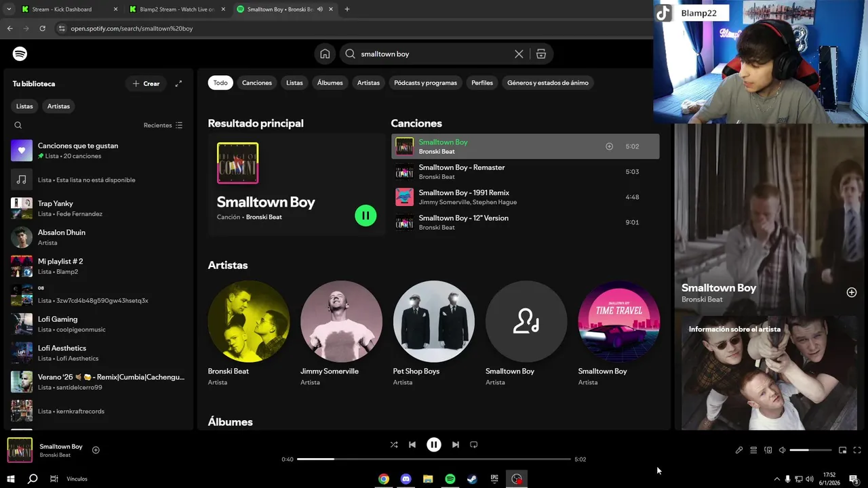Image resolution: width=868 pixels, height=488 pixels.
Task: Click the Crear button in the library
Action: pyautogui.click(x=146, y=83)
